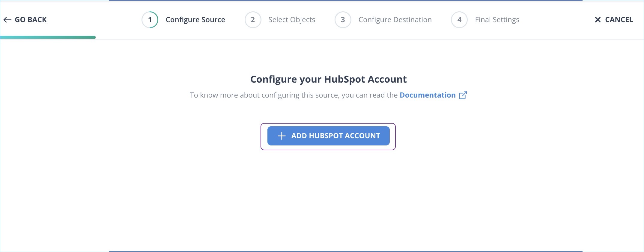Select the step 1 circle indicator
The image size is (644, 252).
pyautogui.click(x=150, y=19)
